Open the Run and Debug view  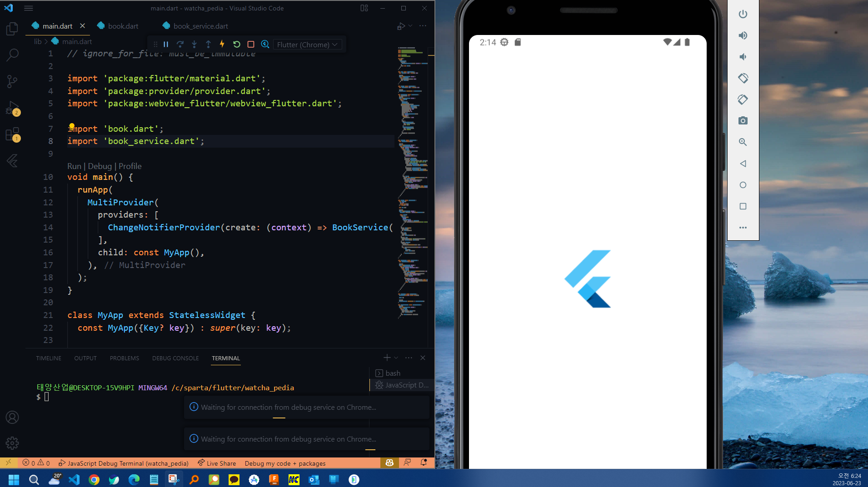tap(12, 108)
